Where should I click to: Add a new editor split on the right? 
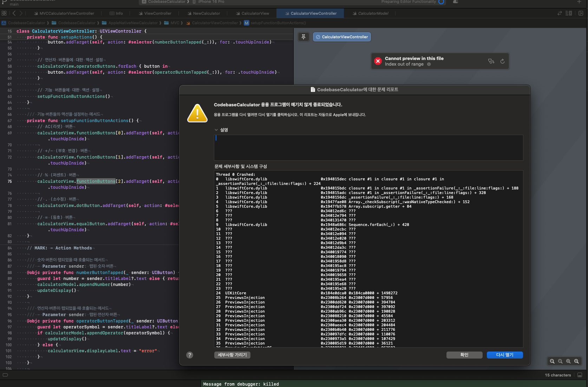coord(581,13)
